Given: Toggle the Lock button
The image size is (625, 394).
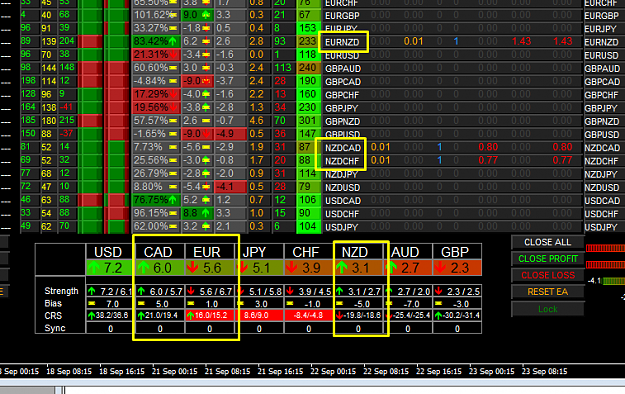Looking at the screenshot, I should (x=547, y=309).
